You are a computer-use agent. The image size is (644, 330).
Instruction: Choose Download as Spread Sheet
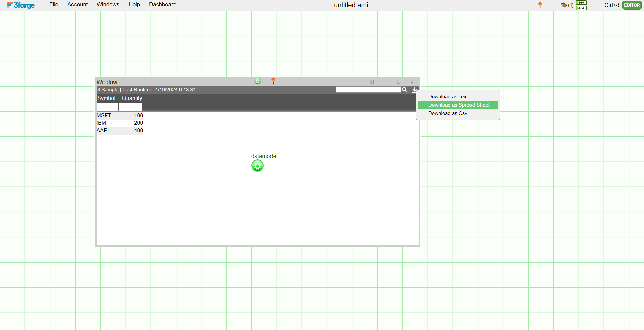458,105
